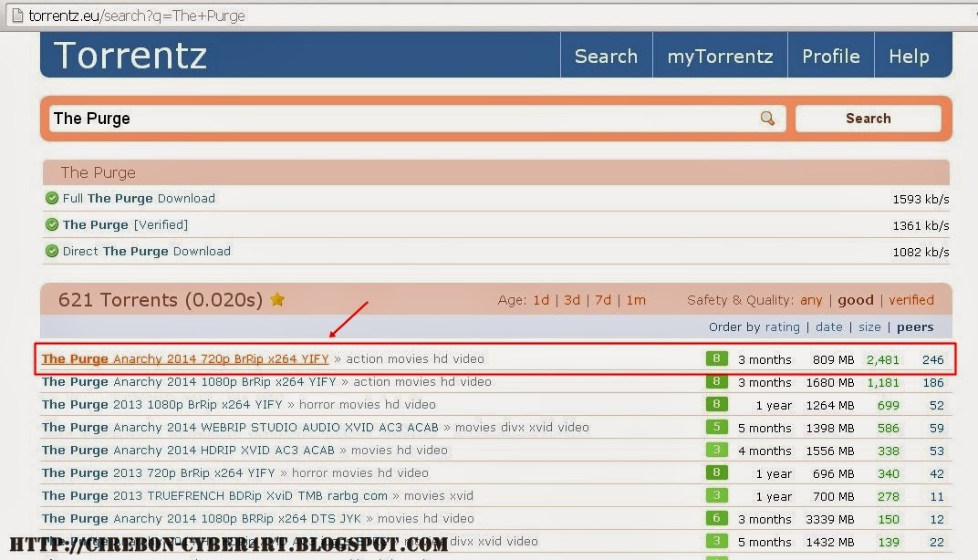Click the Torrentz logo
This screenshot has width=978, height=560.
point(130,56)
